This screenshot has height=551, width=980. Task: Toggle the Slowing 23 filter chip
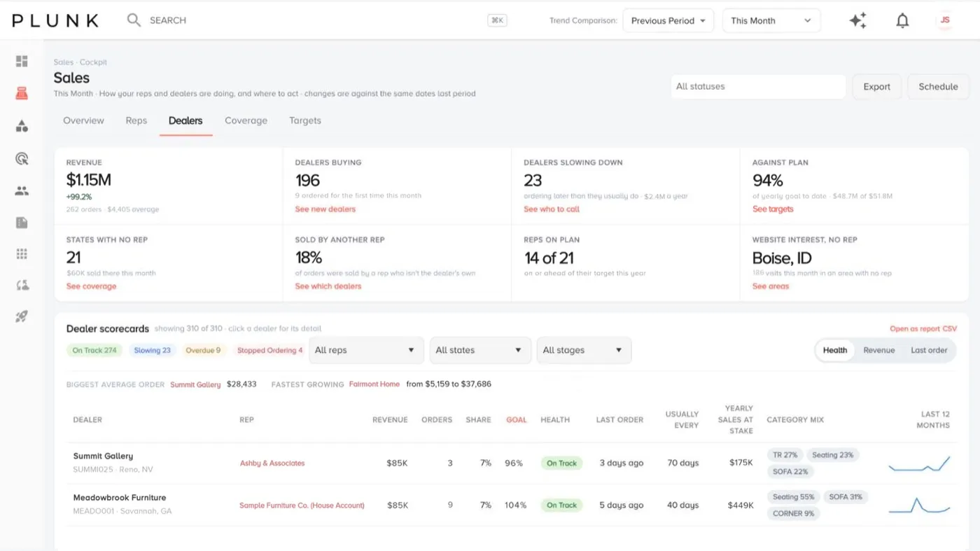pos(152,350)
